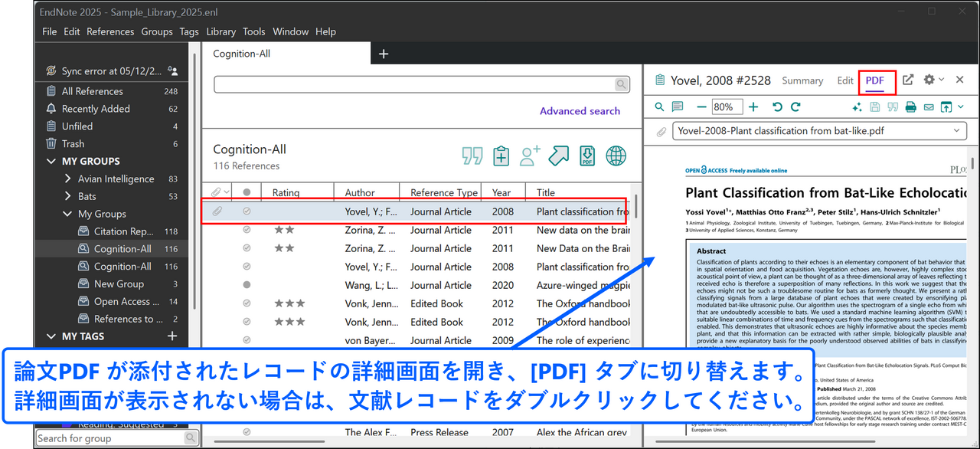Set rating stars on Zorina 'New Data on the Brain' row
Image resolution: width=980 pixels, height=449 pixels.
[285, 248]
